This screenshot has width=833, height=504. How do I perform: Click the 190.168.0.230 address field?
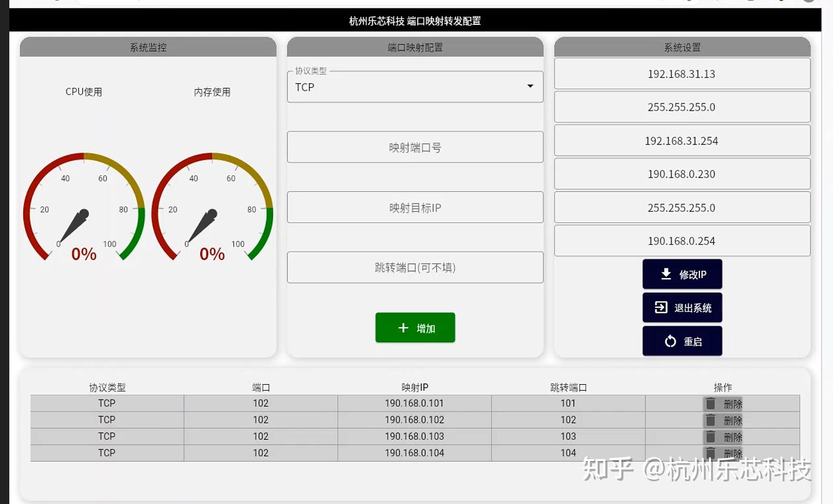[682, 174]
